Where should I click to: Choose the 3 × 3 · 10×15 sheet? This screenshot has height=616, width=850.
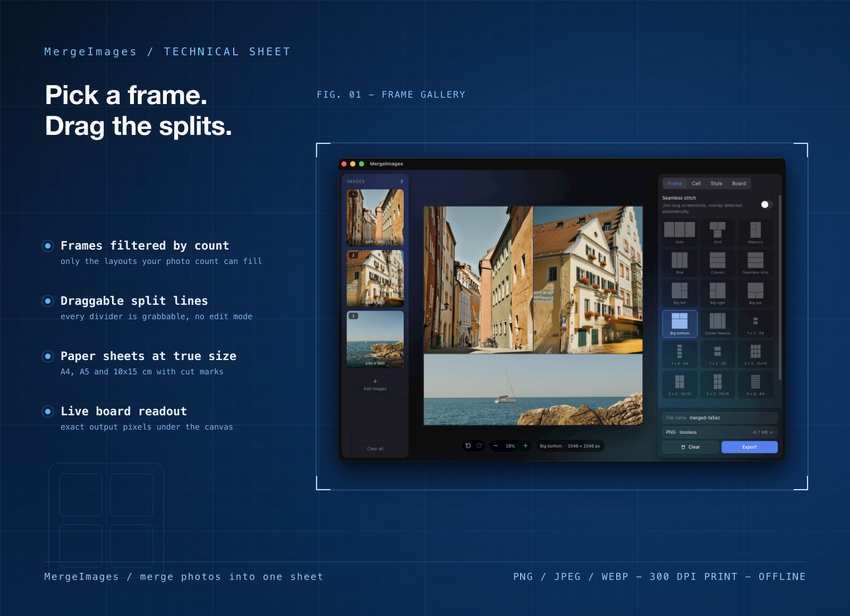(755, 354)
